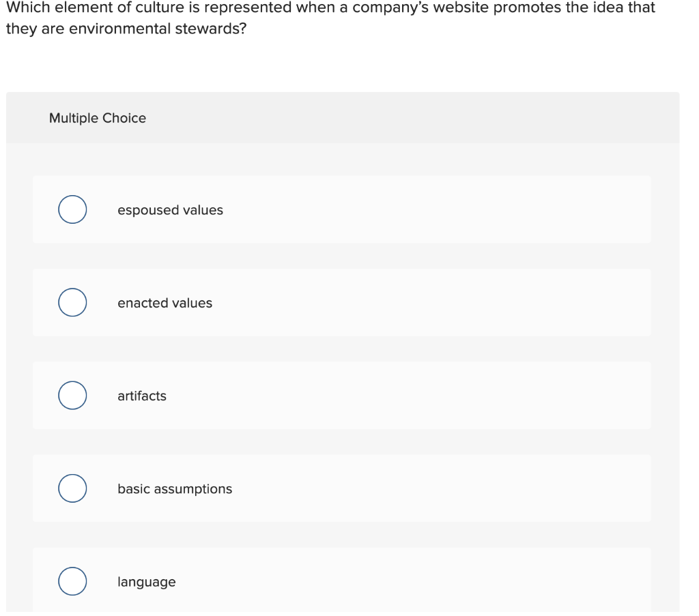
Task: Select the enacted values radio button
Action: (72, 302)
